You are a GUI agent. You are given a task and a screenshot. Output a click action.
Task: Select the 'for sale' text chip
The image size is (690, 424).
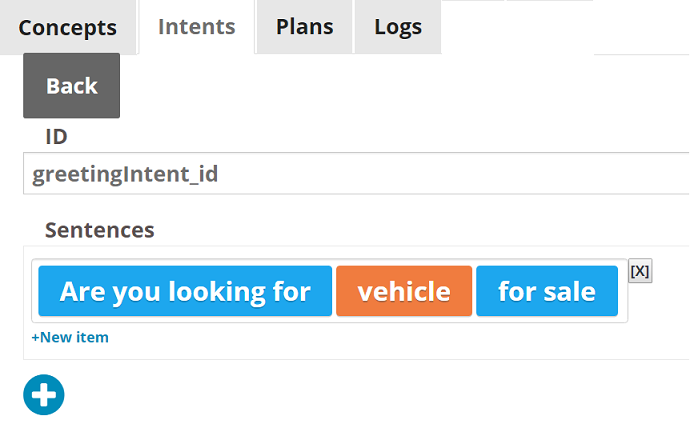click(547, 291)
